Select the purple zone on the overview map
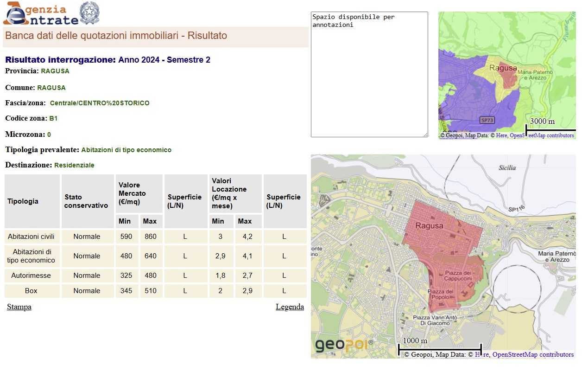Viewport: 588px width, 372px height. coord(463,93)
